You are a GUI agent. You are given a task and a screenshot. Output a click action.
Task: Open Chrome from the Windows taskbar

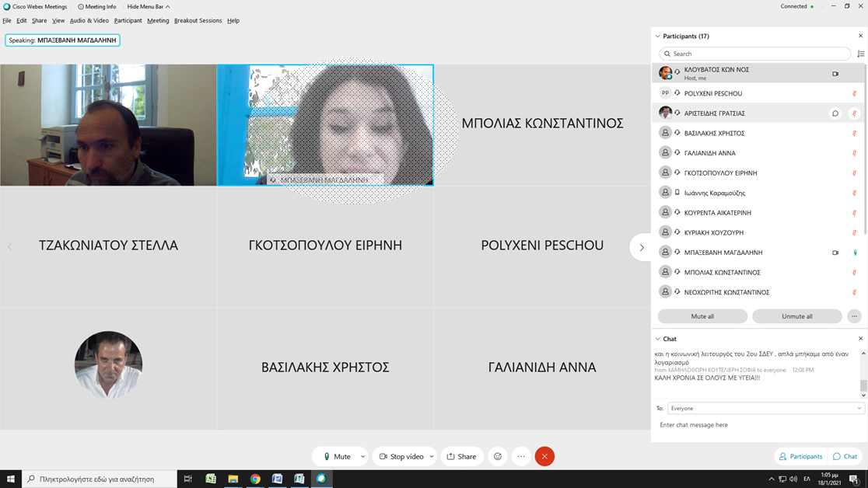255,479
